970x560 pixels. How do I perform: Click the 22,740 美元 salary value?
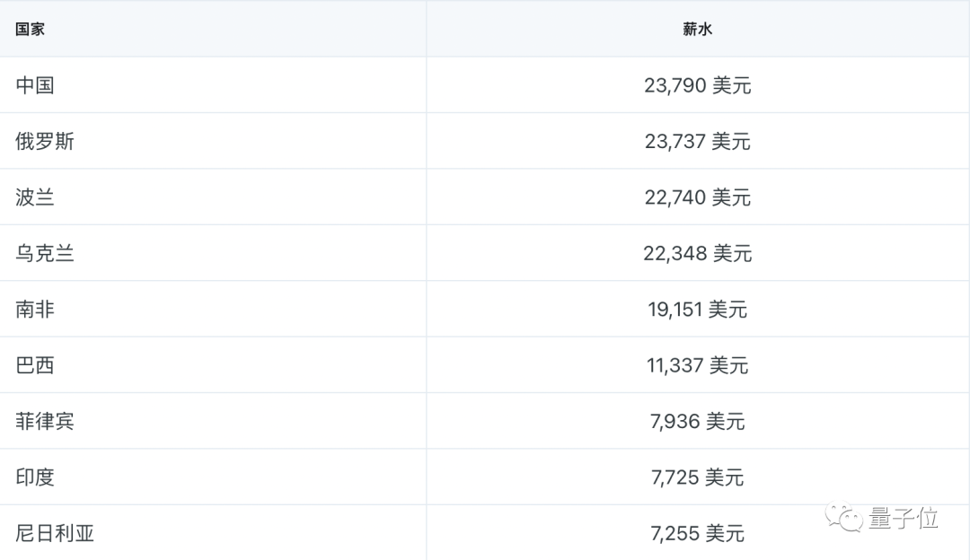[697, 197]
